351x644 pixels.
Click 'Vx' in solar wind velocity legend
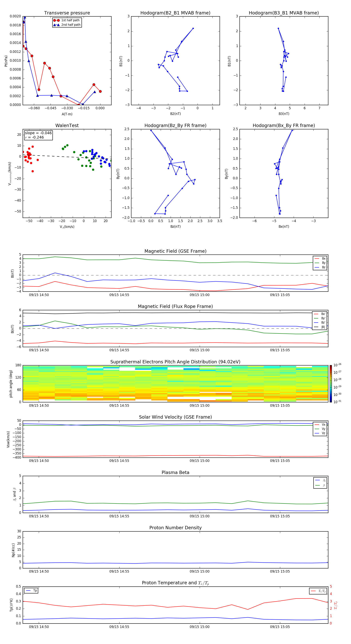[324, 424]
